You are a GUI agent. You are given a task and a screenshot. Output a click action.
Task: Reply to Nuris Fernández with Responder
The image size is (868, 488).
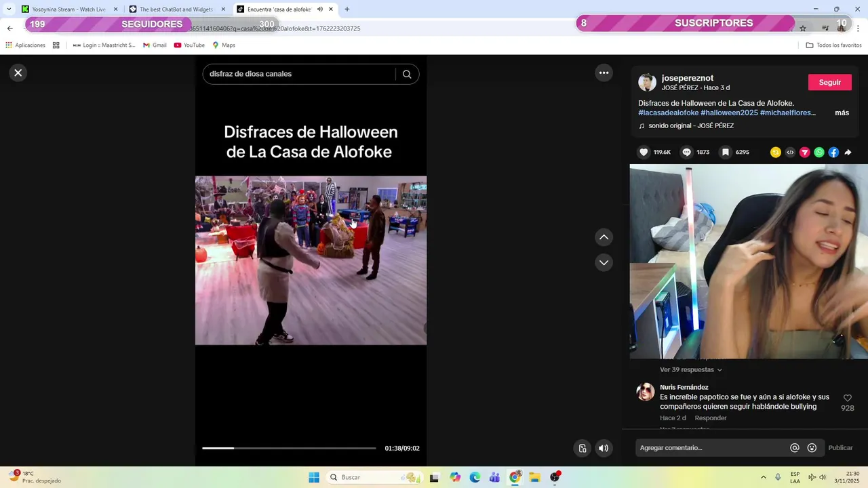(711, 418)
